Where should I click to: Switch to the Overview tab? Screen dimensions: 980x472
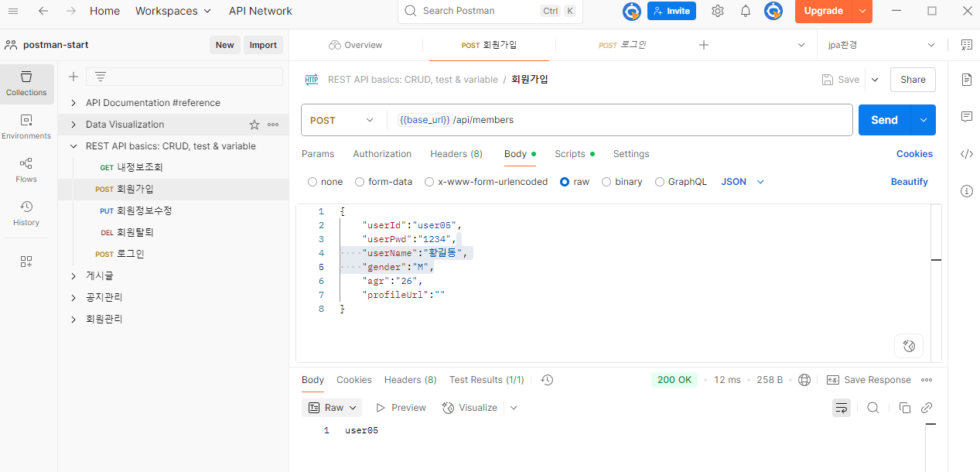(x=356, y=45)
